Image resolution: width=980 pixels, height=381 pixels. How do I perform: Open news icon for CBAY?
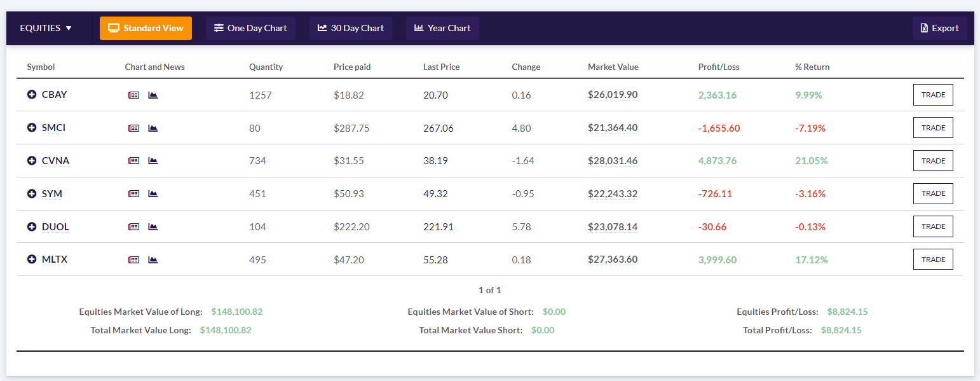[133, 95]
